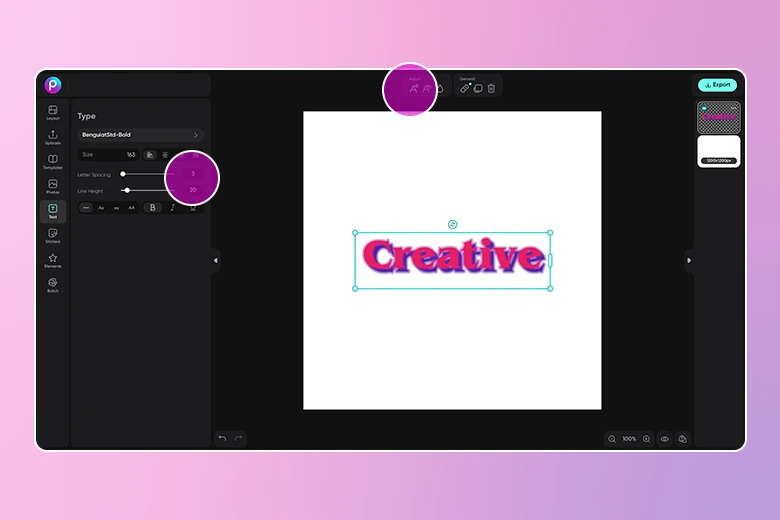Click the Picsart logo icon

(53, 85)
